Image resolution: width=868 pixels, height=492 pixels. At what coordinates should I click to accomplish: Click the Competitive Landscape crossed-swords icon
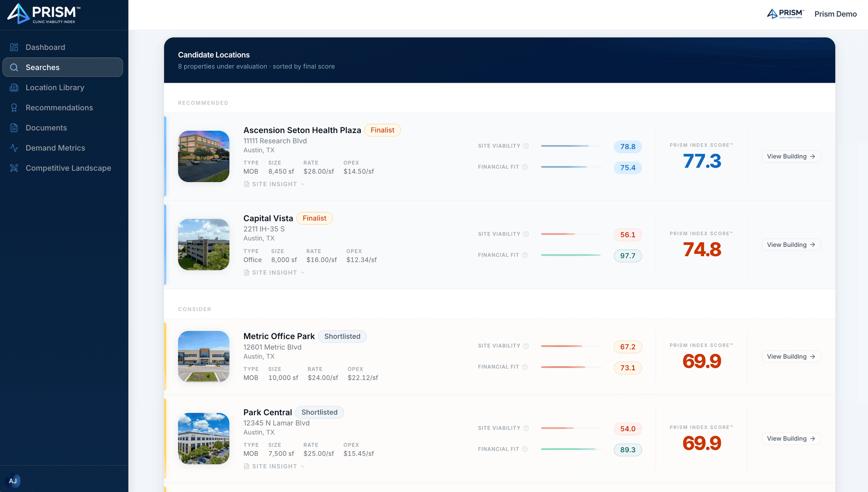(14, 168)
